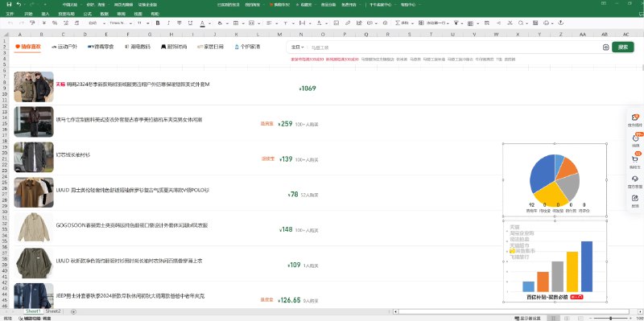Open the 数据 (Data) ribbon tab
Screen dimensions: 644x321
(105, 14)
